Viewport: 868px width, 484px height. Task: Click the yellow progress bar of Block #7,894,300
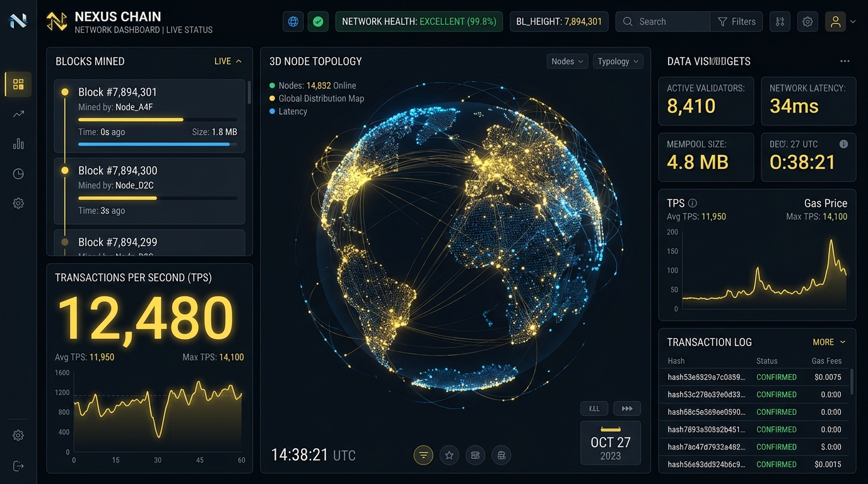click(x=158, y=198)
